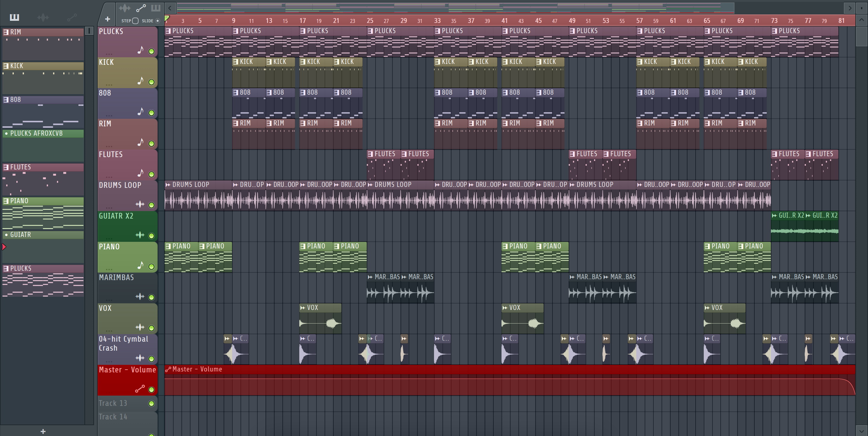
Task: Click the note icon on FLUTES track
Action: [140, 173]
